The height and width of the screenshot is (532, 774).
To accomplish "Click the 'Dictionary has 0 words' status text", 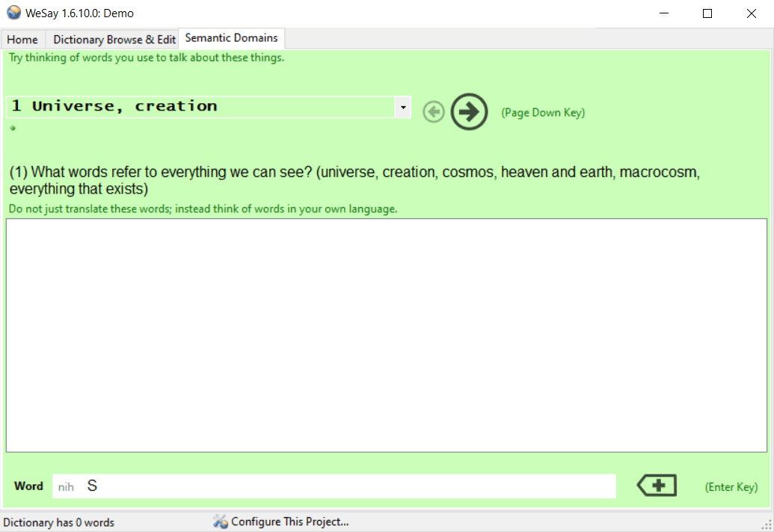I will point(59,522).
